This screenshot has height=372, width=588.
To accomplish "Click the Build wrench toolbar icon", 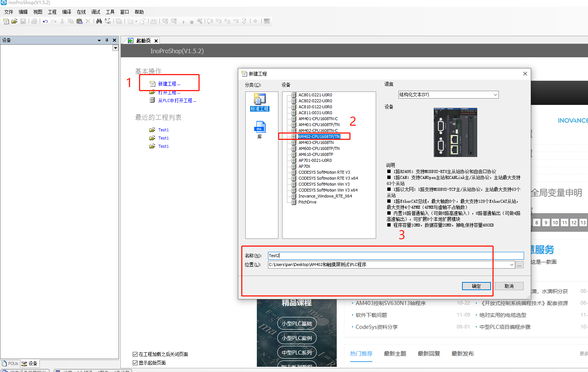I will 200,21.
